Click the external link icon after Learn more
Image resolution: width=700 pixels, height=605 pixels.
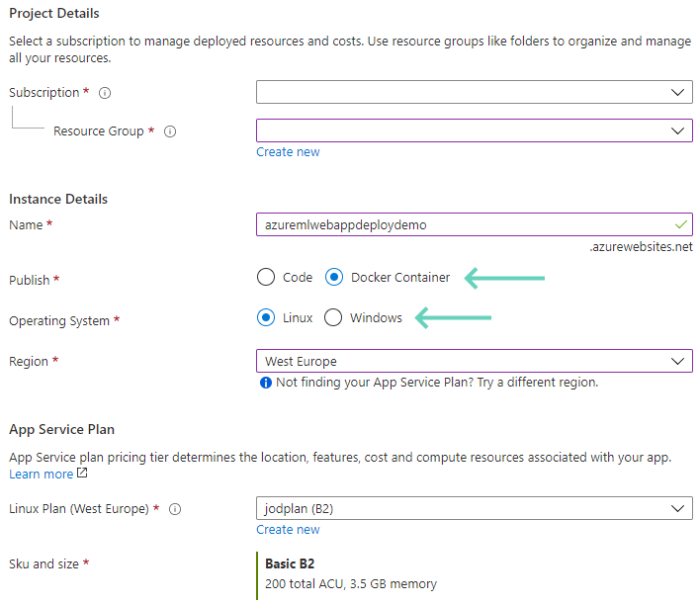tap(82, 475)
